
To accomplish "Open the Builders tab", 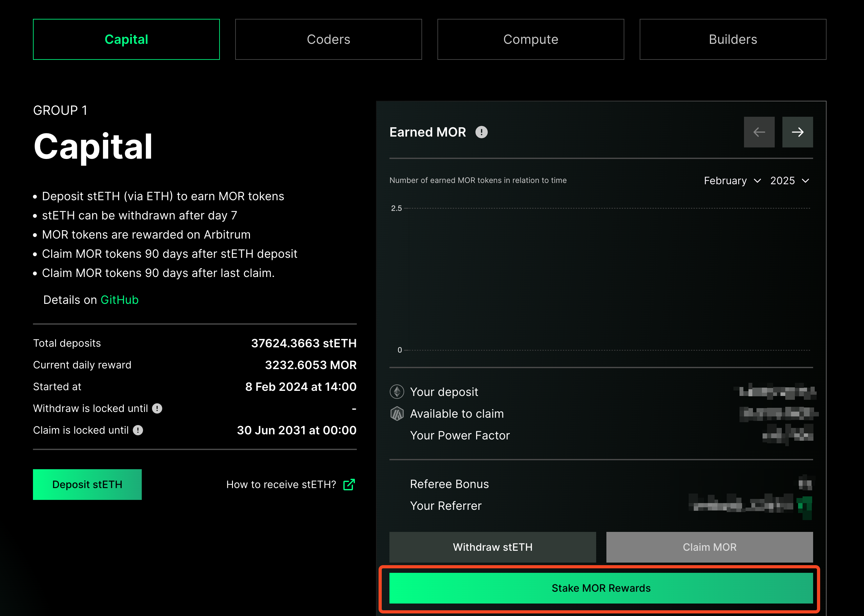I will (x=733, y=39).
